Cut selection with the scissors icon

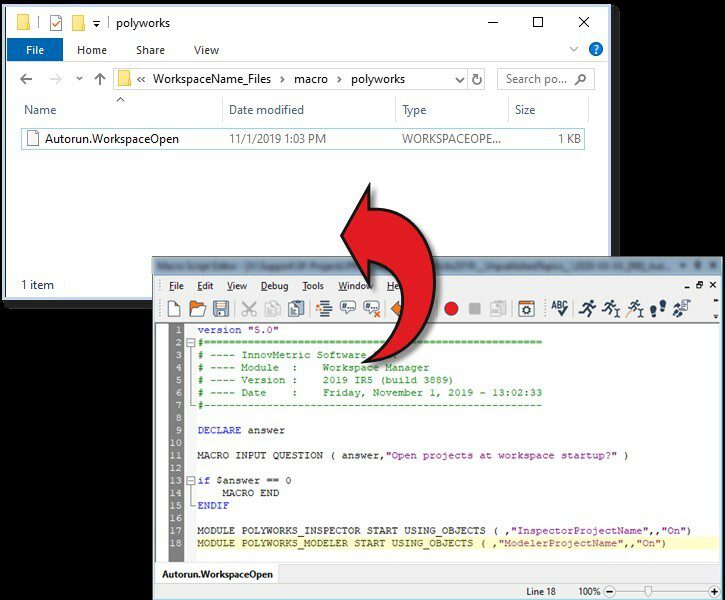coord(249,309)
